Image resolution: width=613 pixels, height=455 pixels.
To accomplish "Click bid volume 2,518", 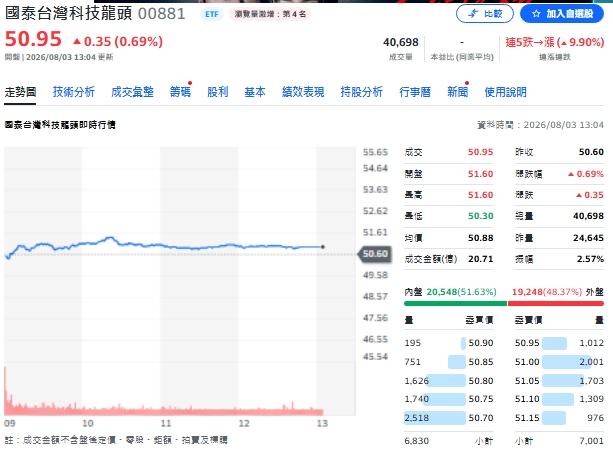I will pos(417,418).
